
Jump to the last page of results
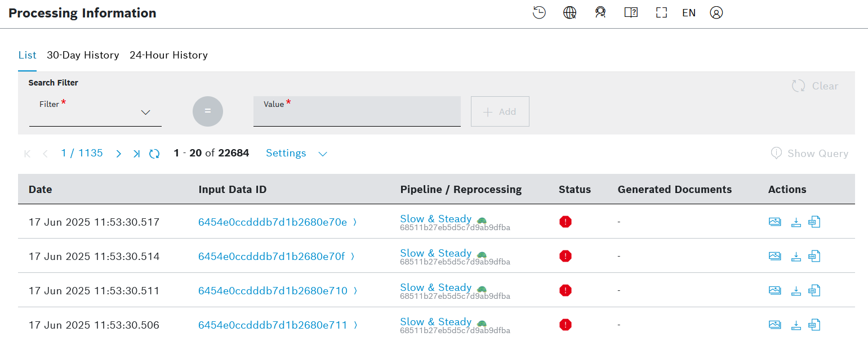(136, 154)
